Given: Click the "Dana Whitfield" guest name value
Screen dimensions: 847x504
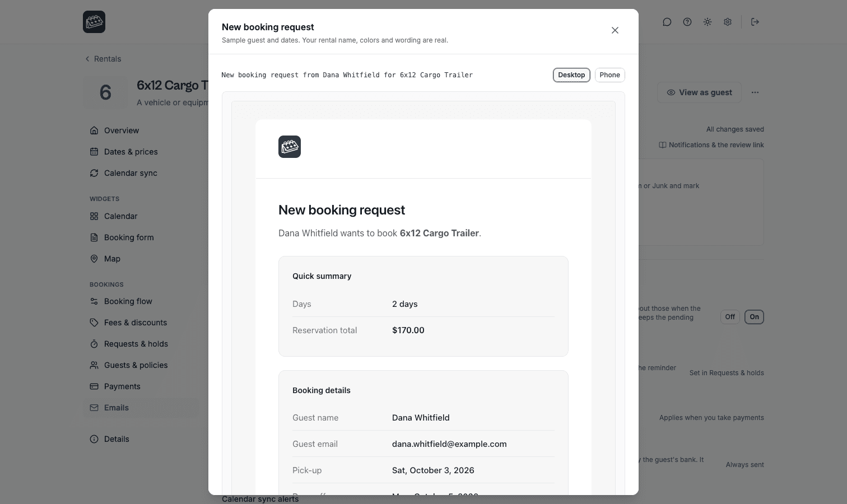Looking at the screenshot, I should (421, 418).
